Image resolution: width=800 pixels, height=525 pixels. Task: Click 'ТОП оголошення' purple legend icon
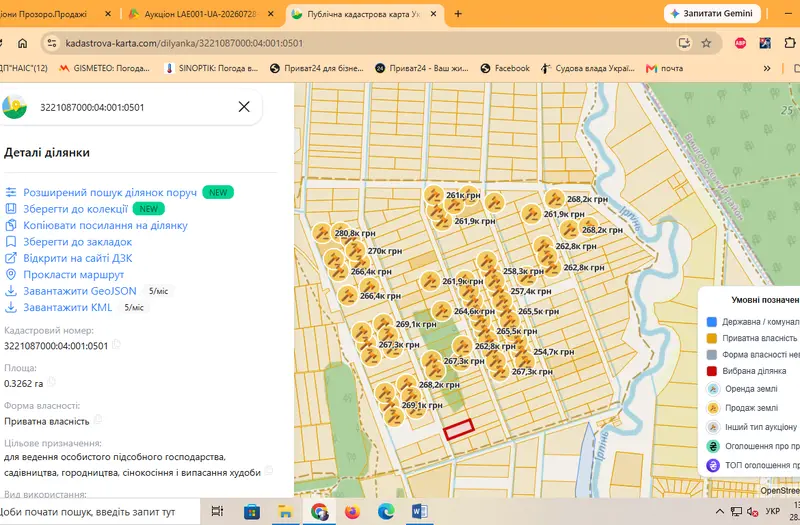[713, 465]
